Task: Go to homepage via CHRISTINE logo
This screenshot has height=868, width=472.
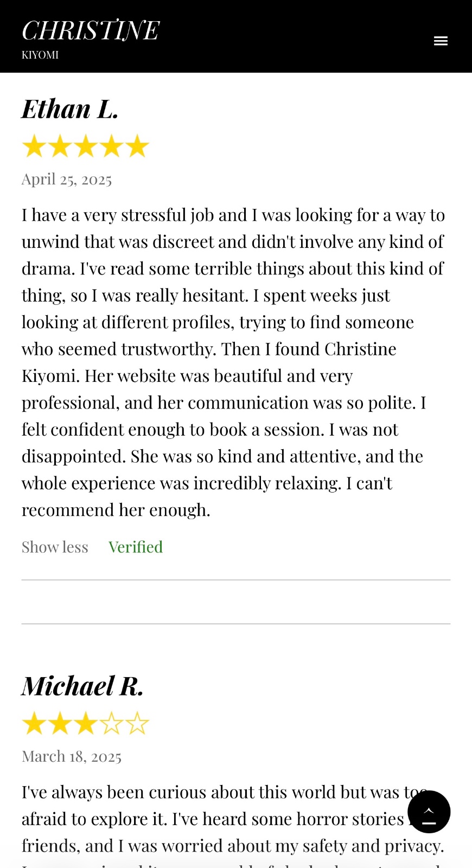Action: tap(91, 30)
